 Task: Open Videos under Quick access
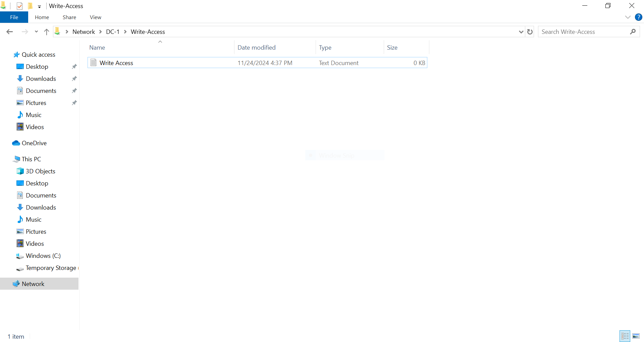coord(35,127)
